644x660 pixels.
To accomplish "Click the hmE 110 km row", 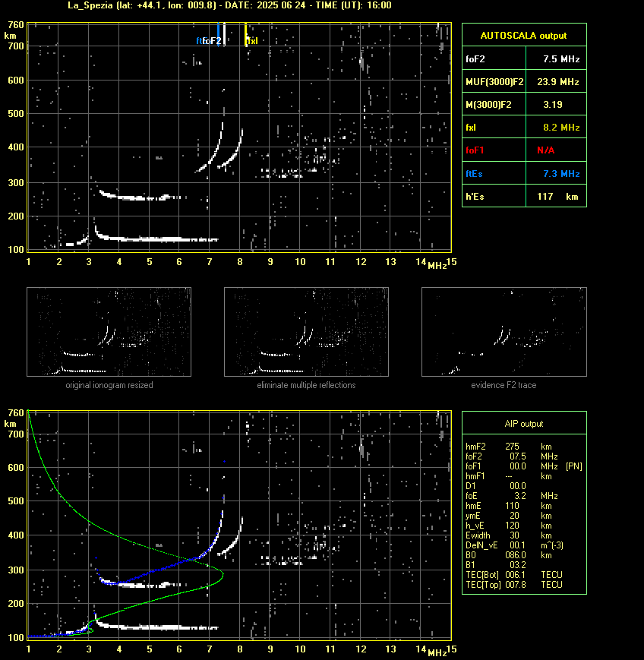I will pyautogui.click(x=509, y=506).
